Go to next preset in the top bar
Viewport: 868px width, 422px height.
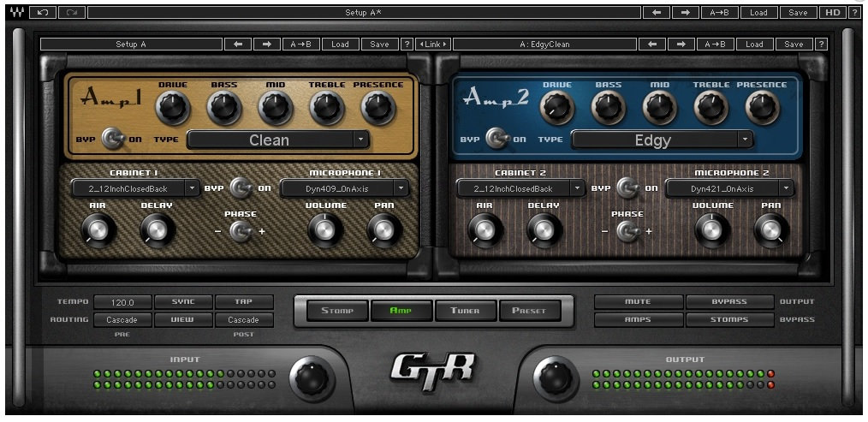[x=686, y=12]
